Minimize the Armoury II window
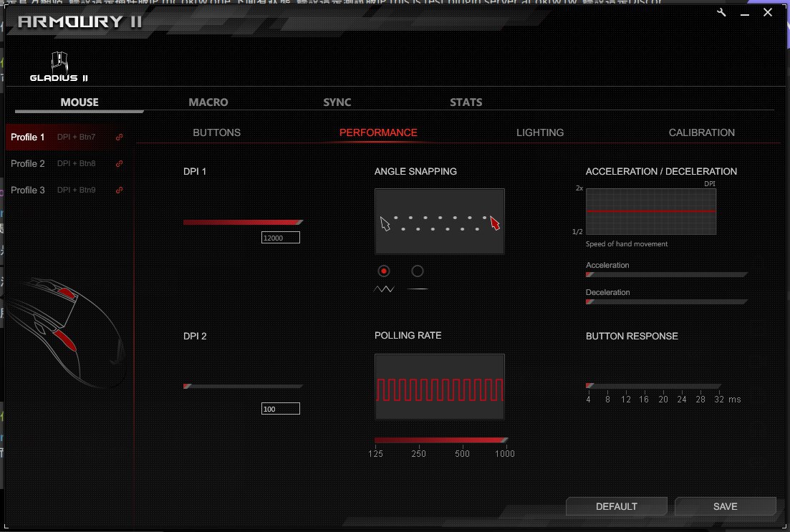The width and height of the screenshot is (790, 532). (x=745, y=14)
